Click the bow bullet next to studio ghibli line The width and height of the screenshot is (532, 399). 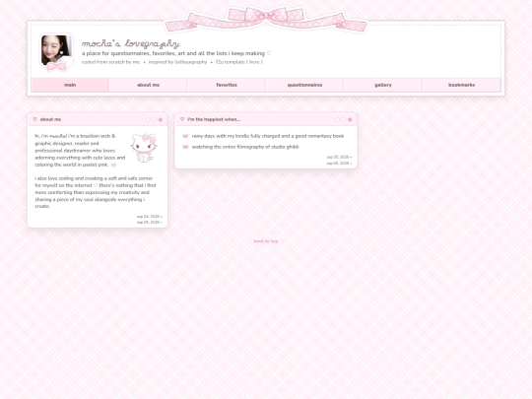click(x=185, y=147)
